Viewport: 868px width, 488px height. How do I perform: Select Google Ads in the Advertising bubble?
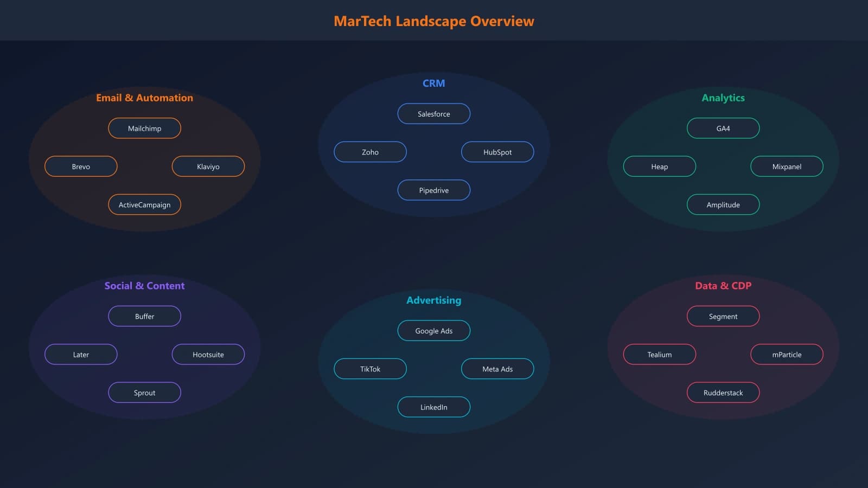point(433,330)
